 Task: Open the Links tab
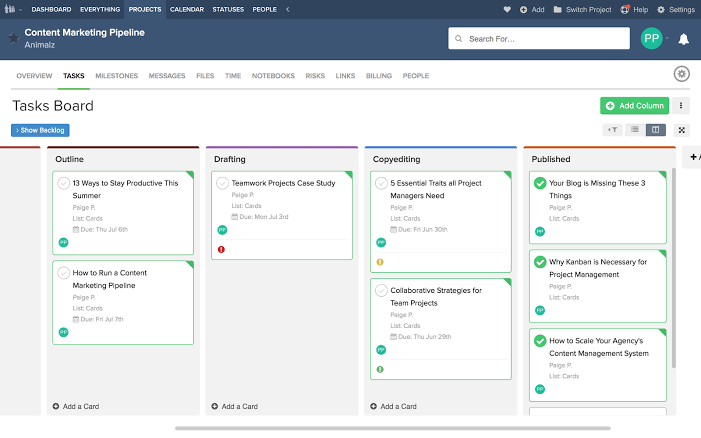tap(345, 76)
